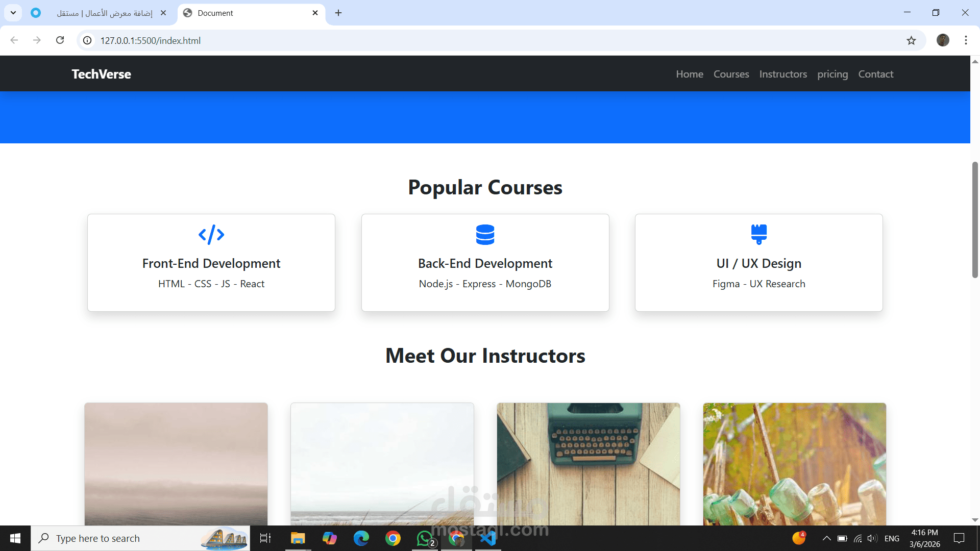The width and height of the screenshot is (980, 551).
Task: Click the page vertical scrollbar thumb
Action: [x=974, y=219]
